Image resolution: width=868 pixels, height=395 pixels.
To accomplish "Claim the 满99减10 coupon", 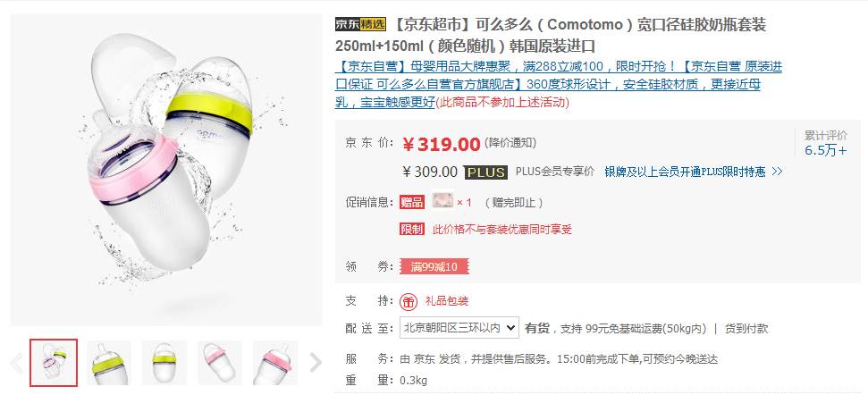I will 434,266.
